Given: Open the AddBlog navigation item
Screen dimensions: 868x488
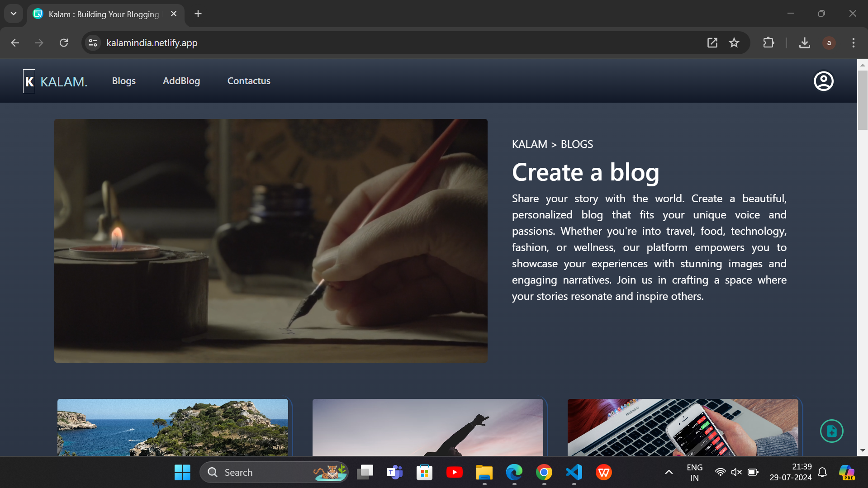Looking at the screenshot, I should [x=181, y=81].
